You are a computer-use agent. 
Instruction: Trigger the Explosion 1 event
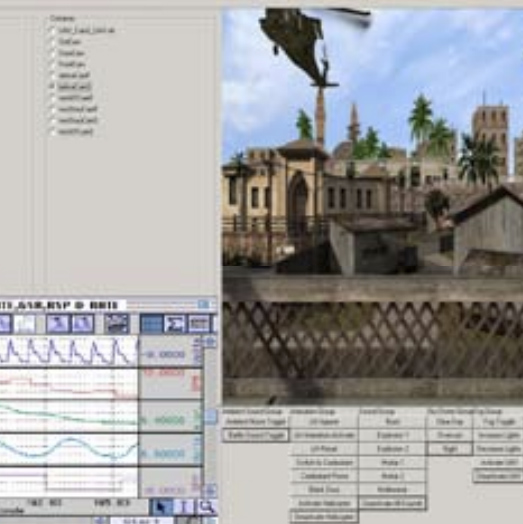coord(392,435)
